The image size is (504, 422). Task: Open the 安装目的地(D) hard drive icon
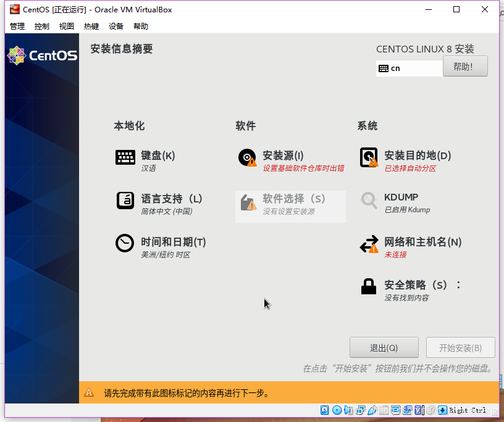pyautogui.click(x=369, y=157)
